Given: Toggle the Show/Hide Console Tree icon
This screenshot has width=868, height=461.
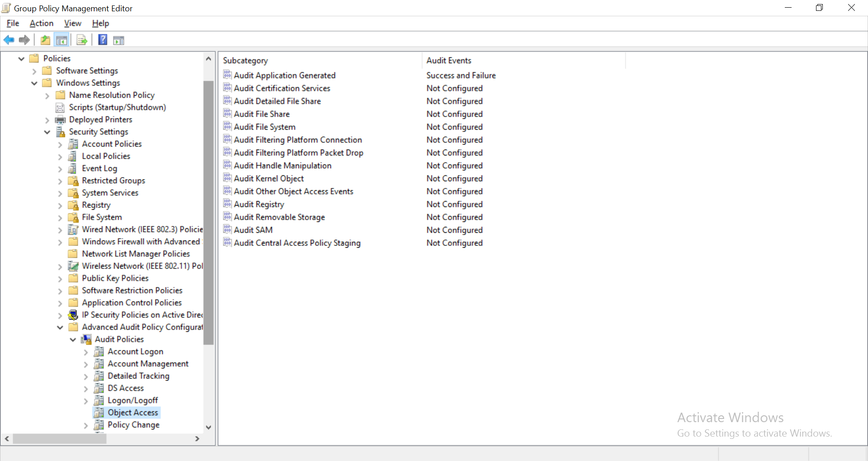Looking at the screenshot, I should click(x=62, y=40).
